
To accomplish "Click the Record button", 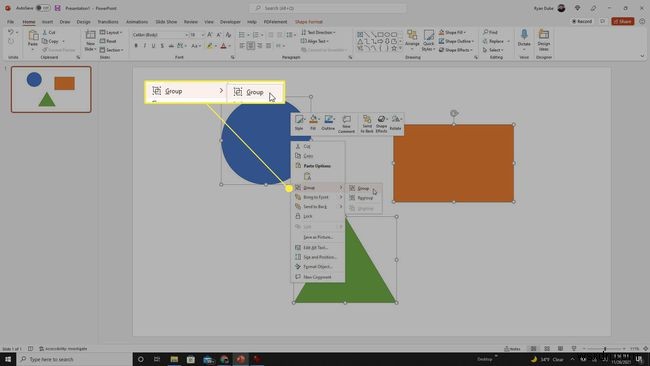I will [x=582, y=21].
